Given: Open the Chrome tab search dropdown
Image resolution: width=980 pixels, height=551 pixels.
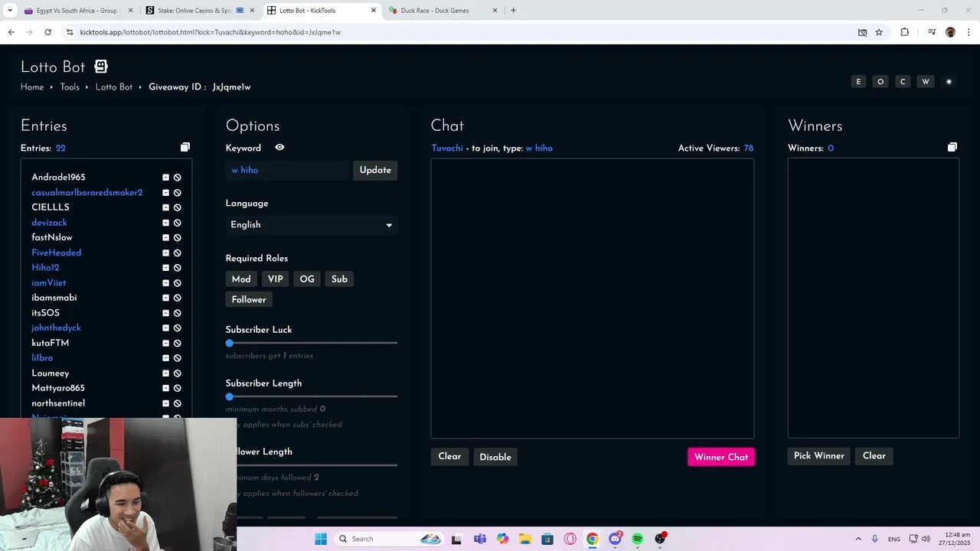Looking at the screenshot, I should (10, 11).
